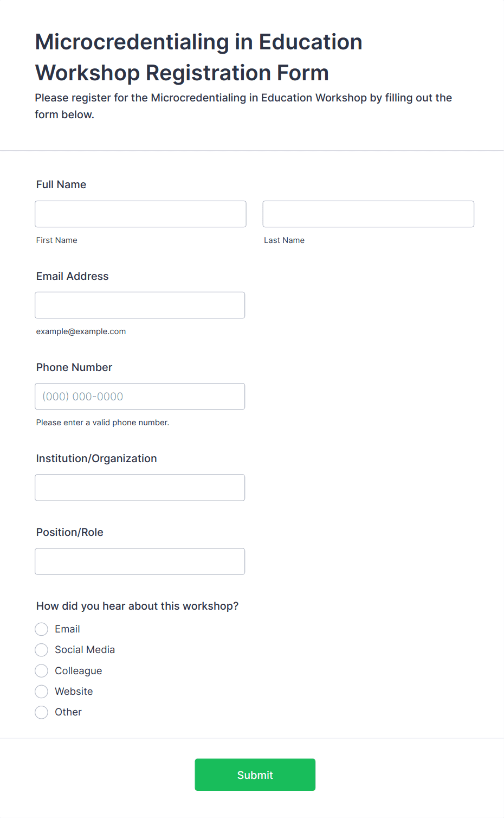Click the Position/Role text field
This screenshot has width=504, height=818.
[x=140, y=561]
